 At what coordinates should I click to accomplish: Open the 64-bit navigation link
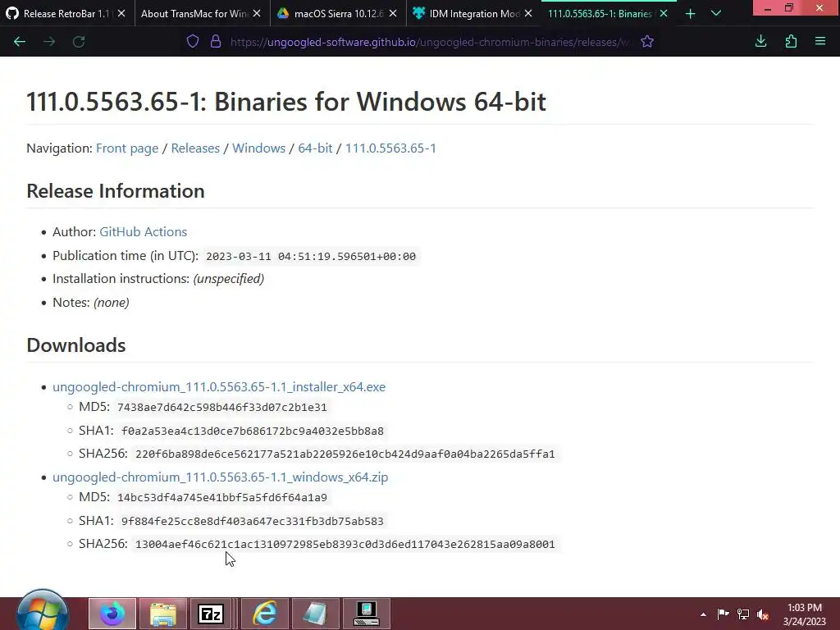[x=315, y=148]
